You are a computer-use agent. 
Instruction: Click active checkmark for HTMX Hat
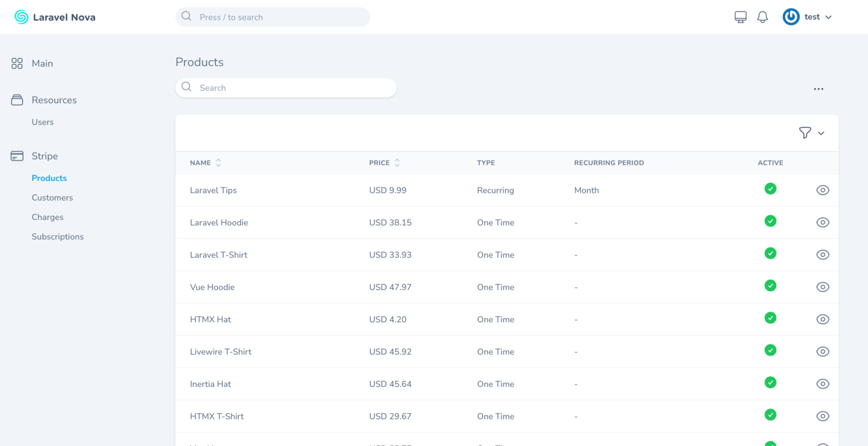[771, 318]
